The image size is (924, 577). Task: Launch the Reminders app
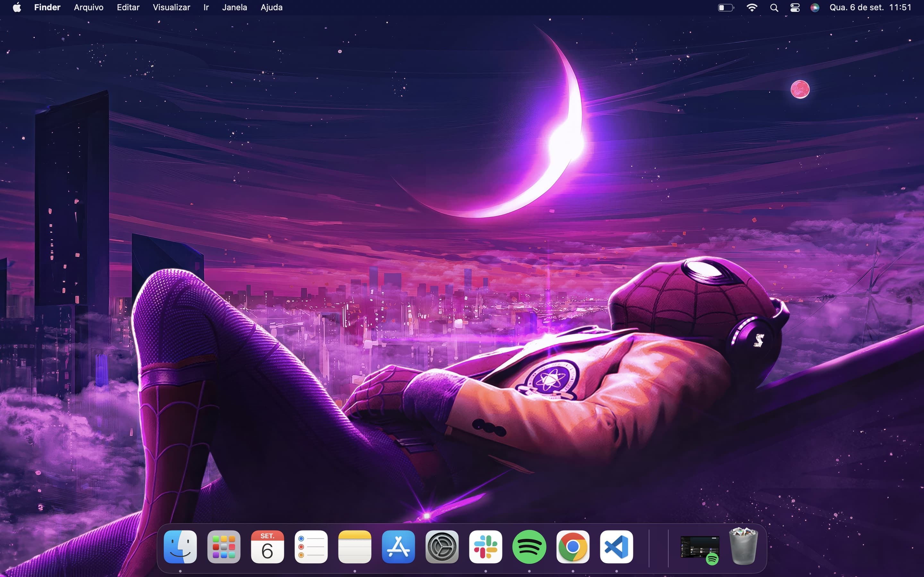pos(311,547)
